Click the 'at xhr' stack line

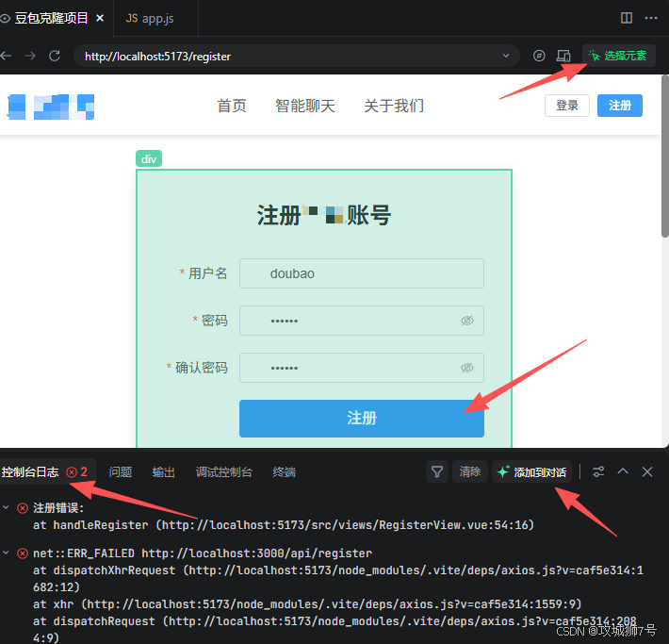[x=307, y=604]
